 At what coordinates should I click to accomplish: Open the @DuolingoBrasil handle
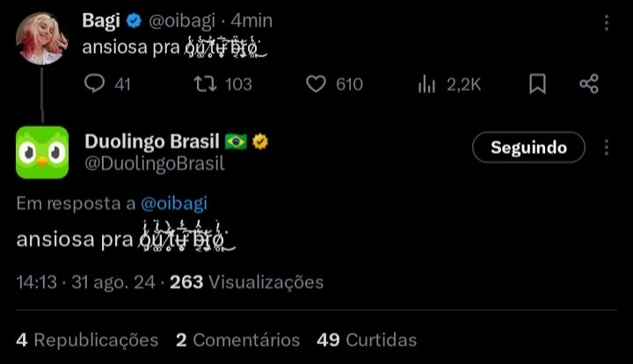pos(155,164)
